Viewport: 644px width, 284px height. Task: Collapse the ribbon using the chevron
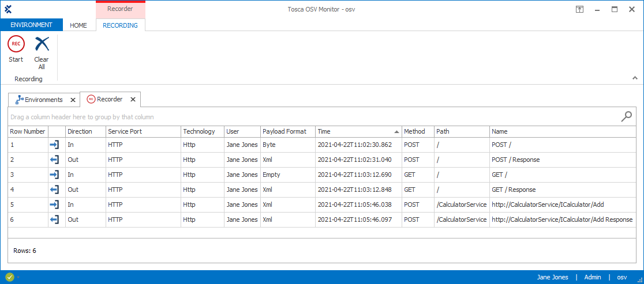coord(635,78)
